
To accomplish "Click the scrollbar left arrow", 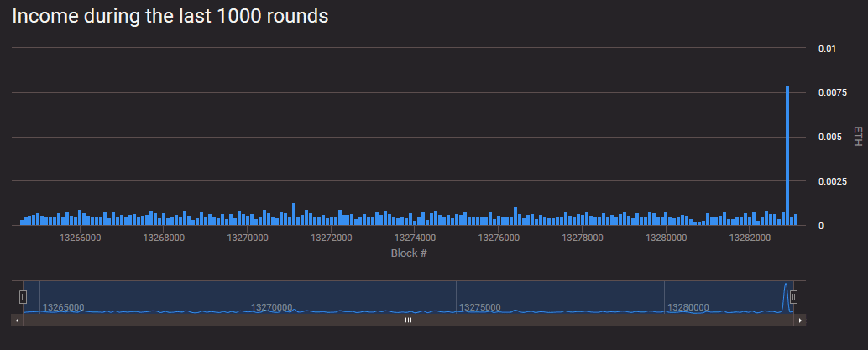I will tap(17, 320).
